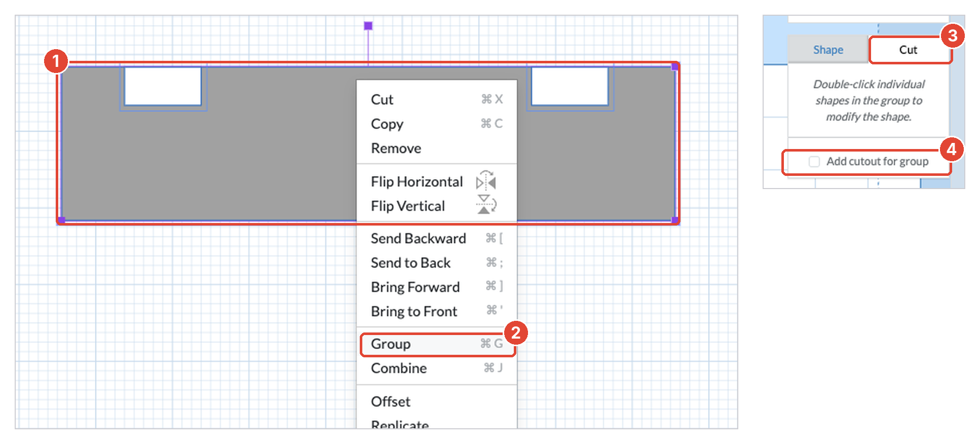Enable Add cutout for group checkbox
980x444 pixels.
[x=814, y=162]
